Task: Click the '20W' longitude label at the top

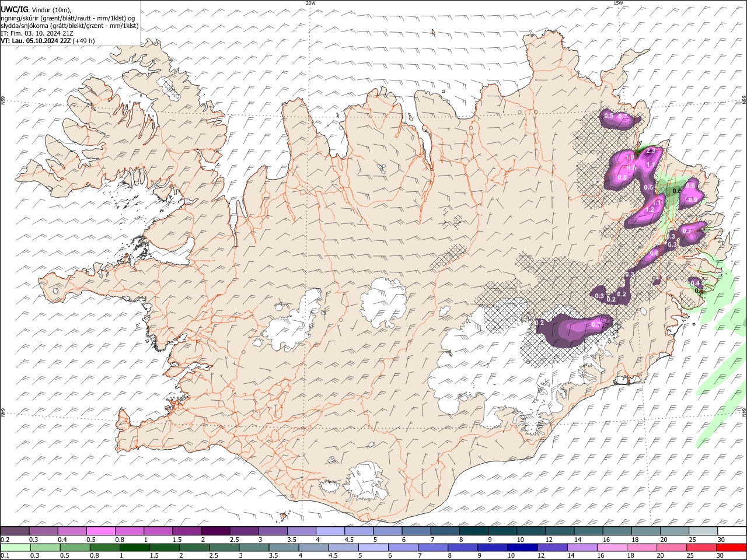Action: (x=310, y=3)
